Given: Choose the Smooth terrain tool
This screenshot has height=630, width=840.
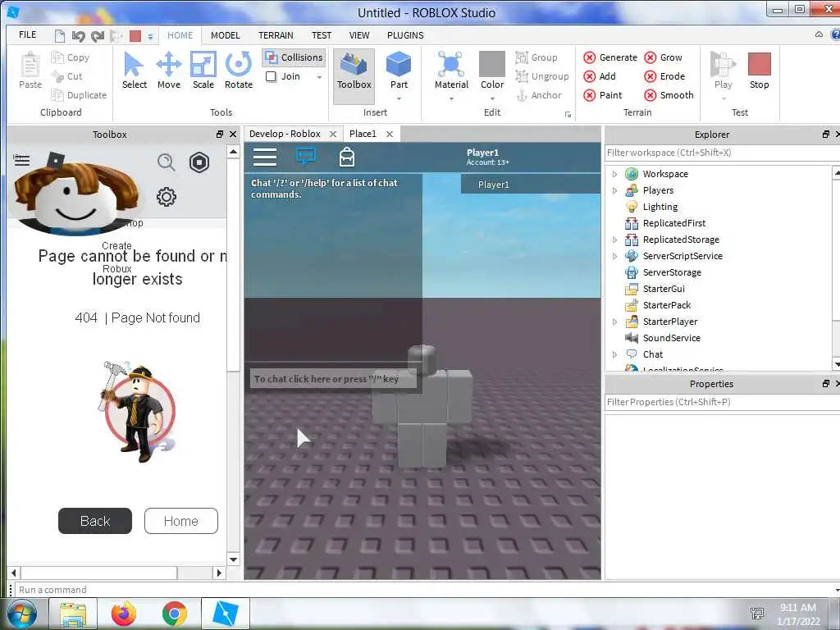Looking at the screenshot, I should pos(669,95).
